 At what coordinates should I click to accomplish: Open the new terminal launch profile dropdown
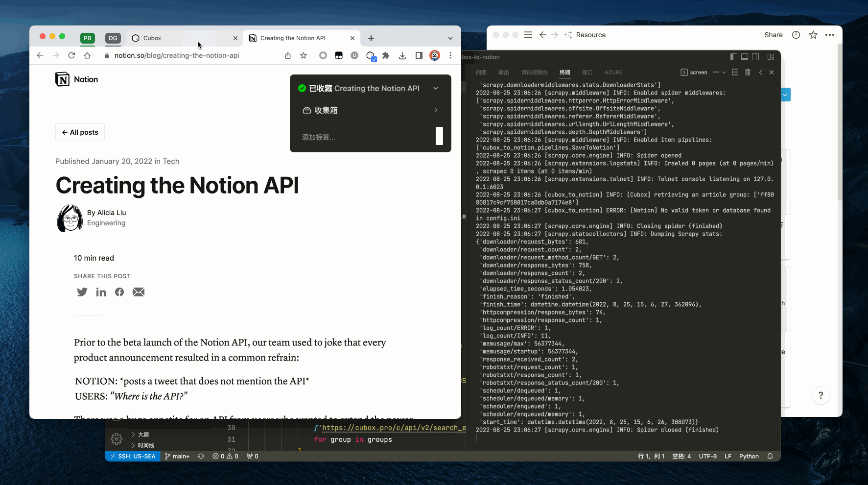724,73
